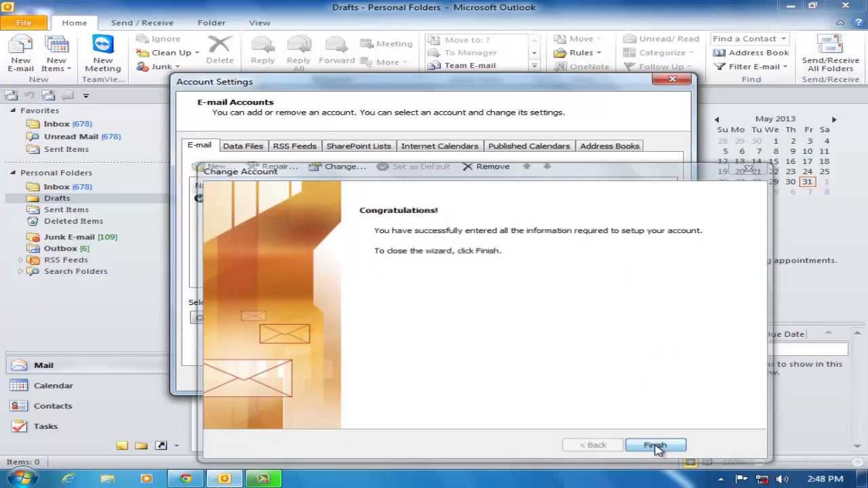Click the Finish button

[x=655, y=445]
